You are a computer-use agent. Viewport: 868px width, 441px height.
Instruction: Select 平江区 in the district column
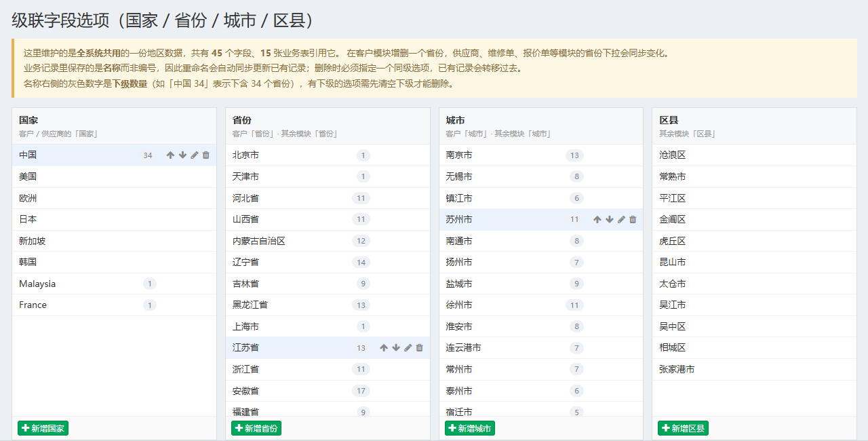pos(754,198)
